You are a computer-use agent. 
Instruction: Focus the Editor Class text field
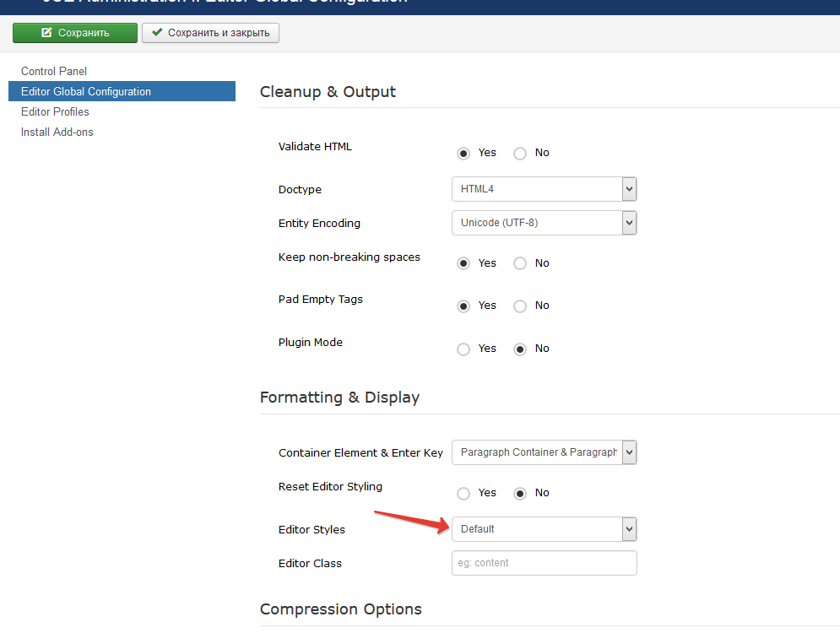pyautogui.click(x=544, y=563)
